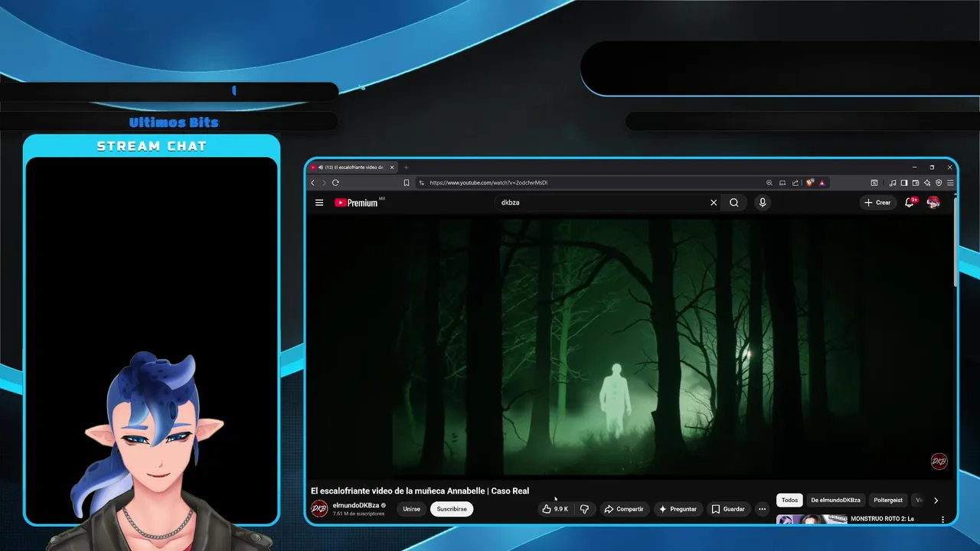Click the 'STREAM CHAT' overlay header

click(x=152, y=146)
